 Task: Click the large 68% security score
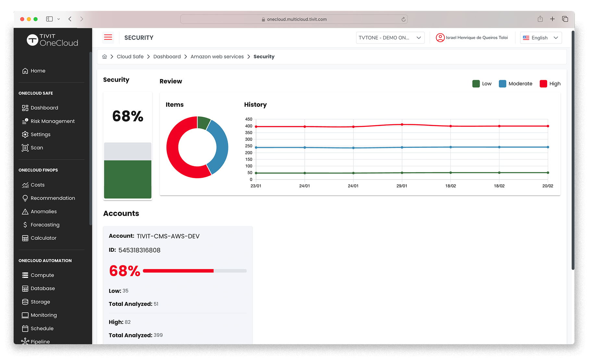pos(128,116)
